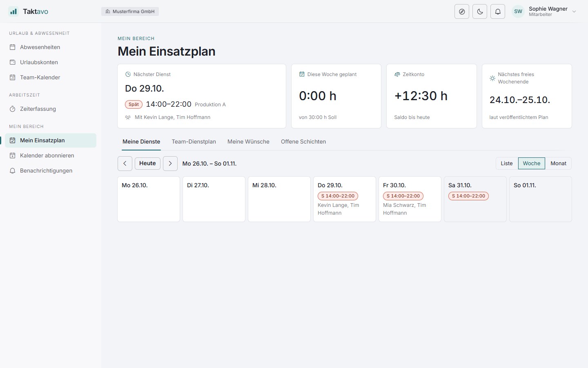Go to previous week with left chevron
The width and height of the screenshot is (588, 368).
pos(125,164)
